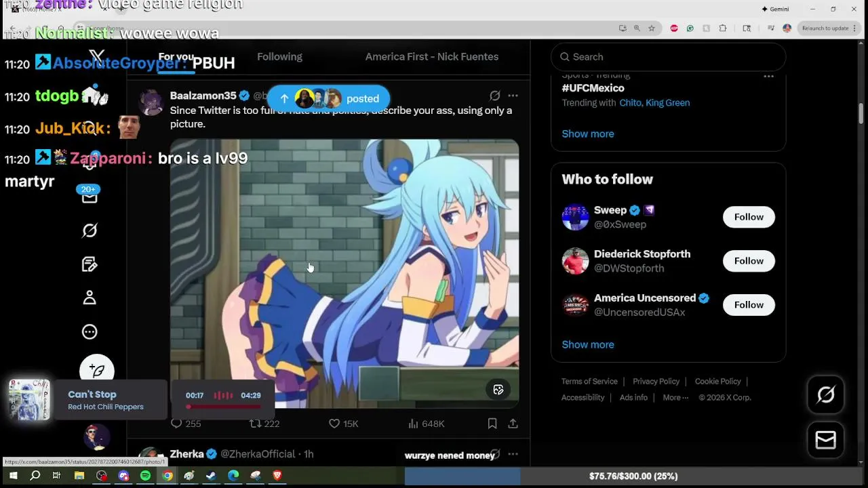Follow America Uncensored
The width and height of the screenshot is (868, 488).
(749, 305)
